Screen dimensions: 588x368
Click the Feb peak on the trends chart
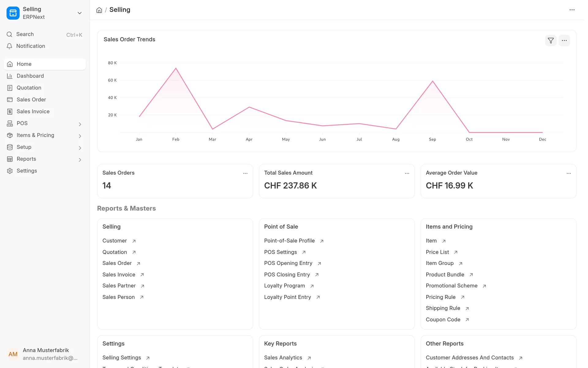pos(176,68)
